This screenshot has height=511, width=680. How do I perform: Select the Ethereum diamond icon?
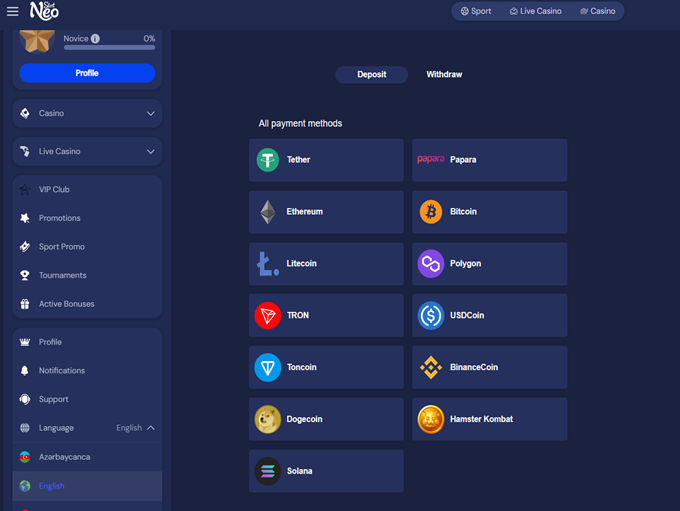pyautogui.click(x=267, y=212)
